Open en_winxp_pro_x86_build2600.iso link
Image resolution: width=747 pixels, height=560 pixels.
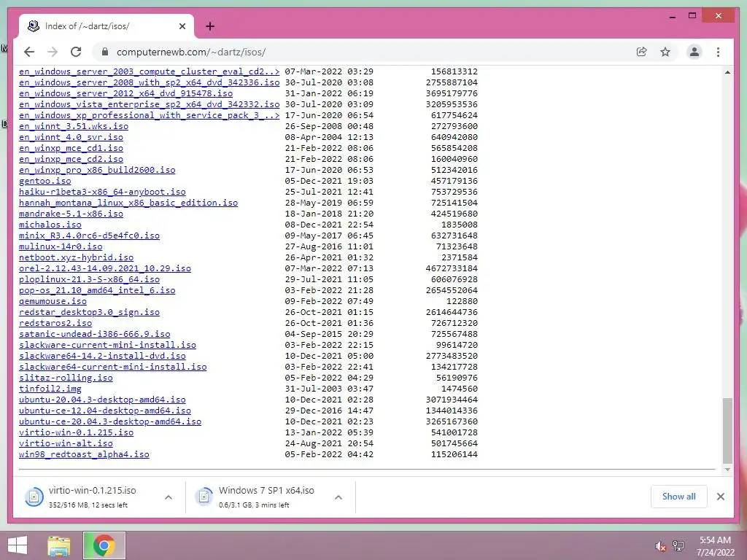(97, 170)
